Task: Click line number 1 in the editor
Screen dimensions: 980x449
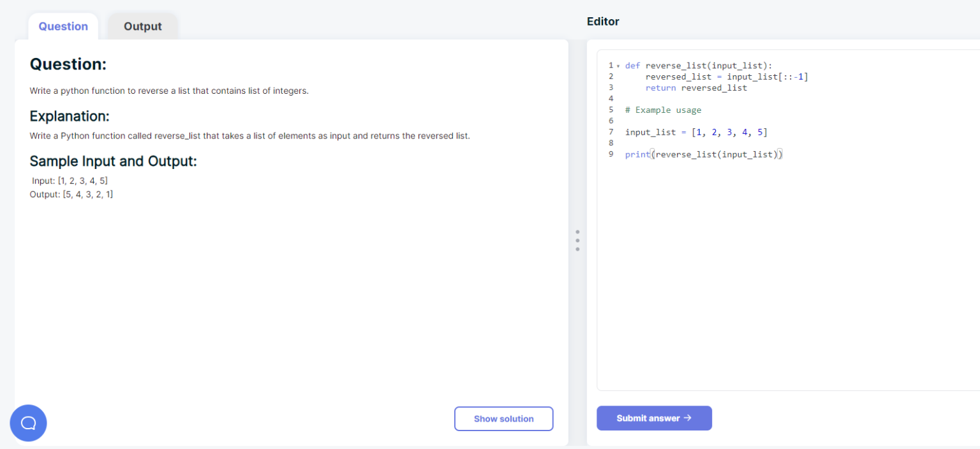Action: point(611,65)
